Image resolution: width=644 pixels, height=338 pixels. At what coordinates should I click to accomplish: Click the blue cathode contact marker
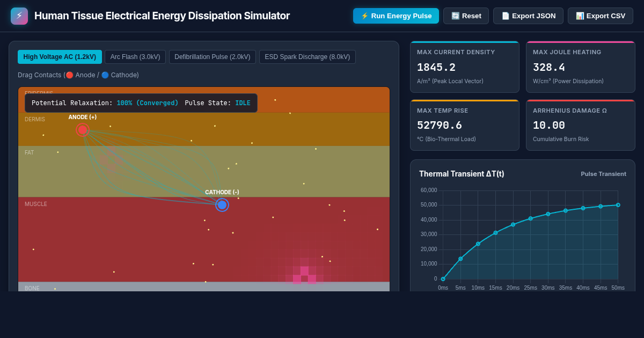[222, 205]
